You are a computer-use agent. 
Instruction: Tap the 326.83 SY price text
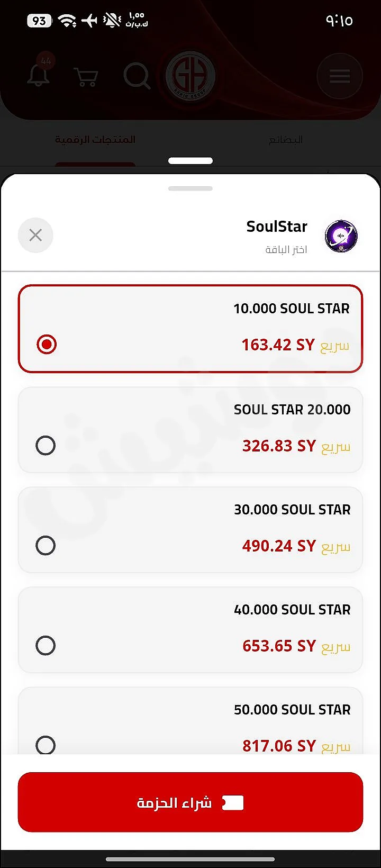[279, 446]
